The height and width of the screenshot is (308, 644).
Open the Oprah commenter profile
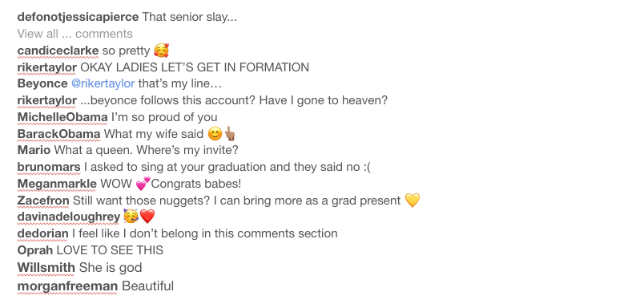pos(35,250)
